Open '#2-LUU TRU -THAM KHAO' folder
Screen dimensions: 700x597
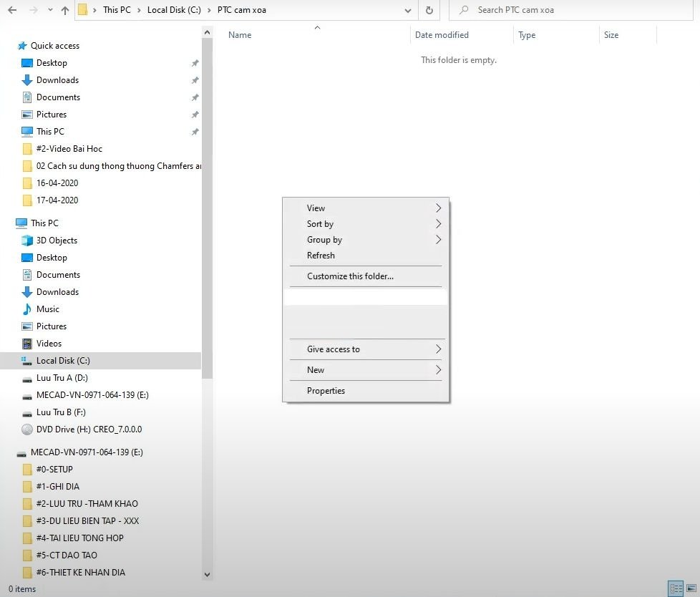click(87, 504)
